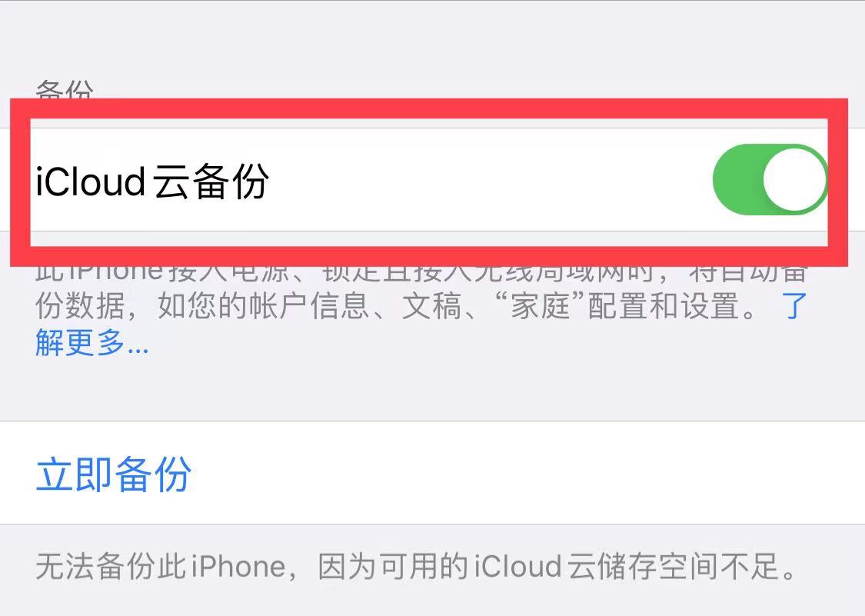Tap the white knob of the green toggle
The width and height of the screenshot is (865, 616).
(794, 180)
